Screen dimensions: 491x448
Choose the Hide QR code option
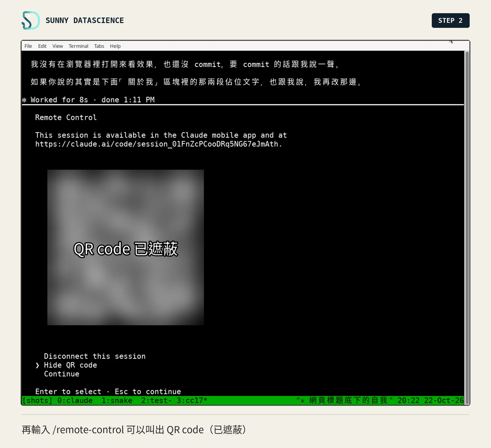pyautogui.click(x=70, y=365)
